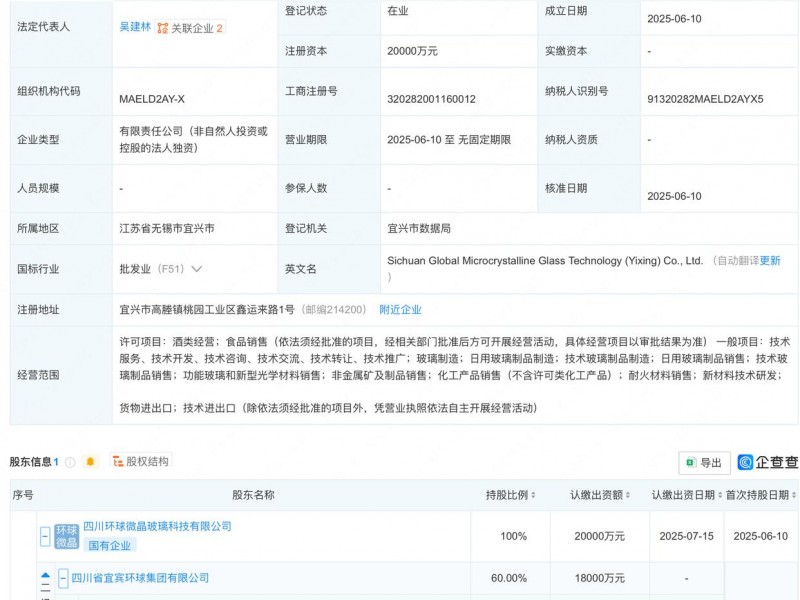The image size is (800, 600).
Task: Click the 认缴出资额 cell 18000万元
Action: coord(599,578)
